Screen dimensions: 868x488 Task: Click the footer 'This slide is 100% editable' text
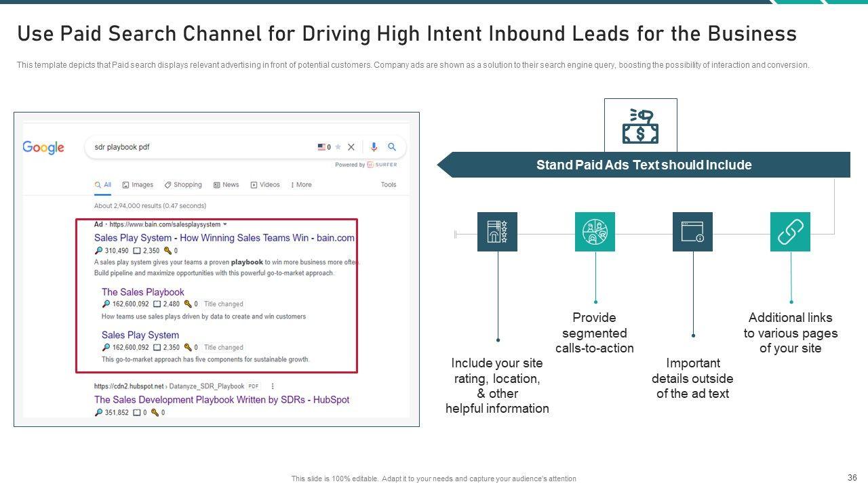coord(434,479)
